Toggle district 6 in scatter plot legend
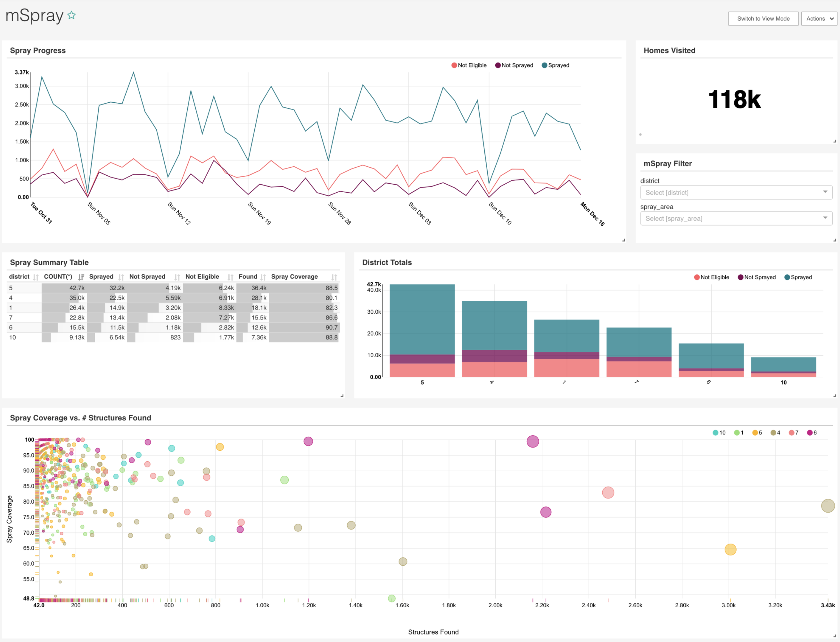The width and height of the screenshot is (840, 642). (x=812, y=433)
